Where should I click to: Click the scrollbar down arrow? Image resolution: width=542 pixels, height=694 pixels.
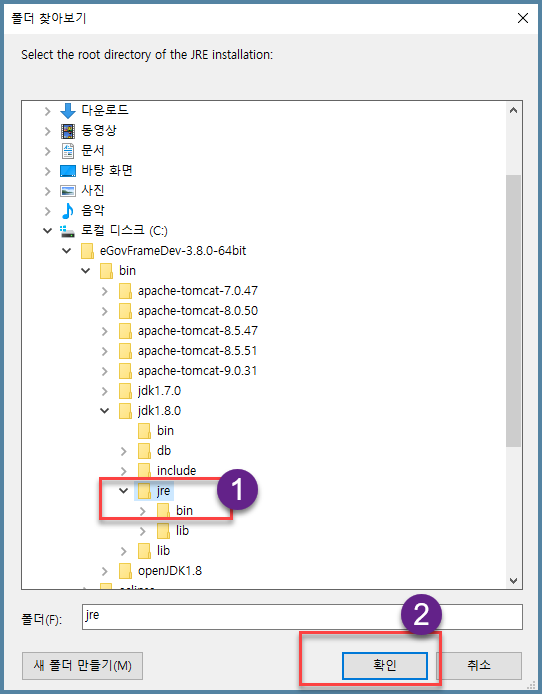(513, 581)
